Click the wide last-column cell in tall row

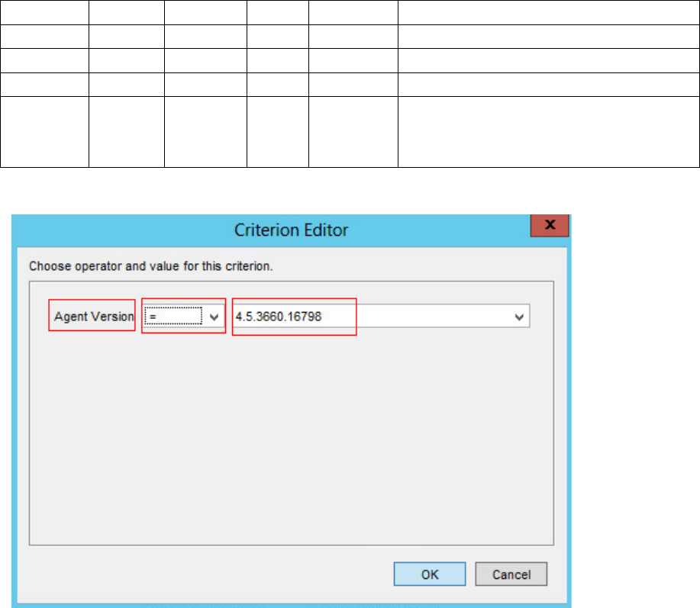(548, 131)
